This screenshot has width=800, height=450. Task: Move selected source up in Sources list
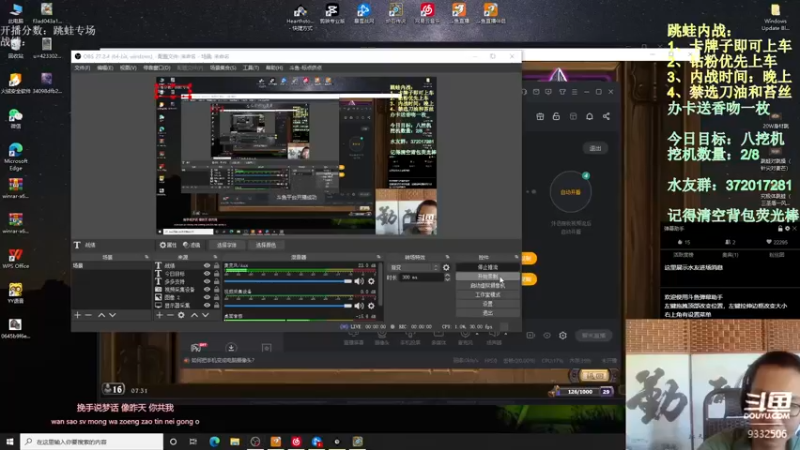[194, 315]
